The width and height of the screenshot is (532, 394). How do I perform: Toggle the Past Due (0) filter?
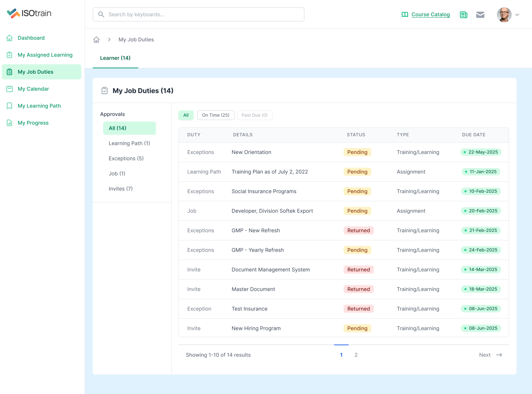(255, 115)
